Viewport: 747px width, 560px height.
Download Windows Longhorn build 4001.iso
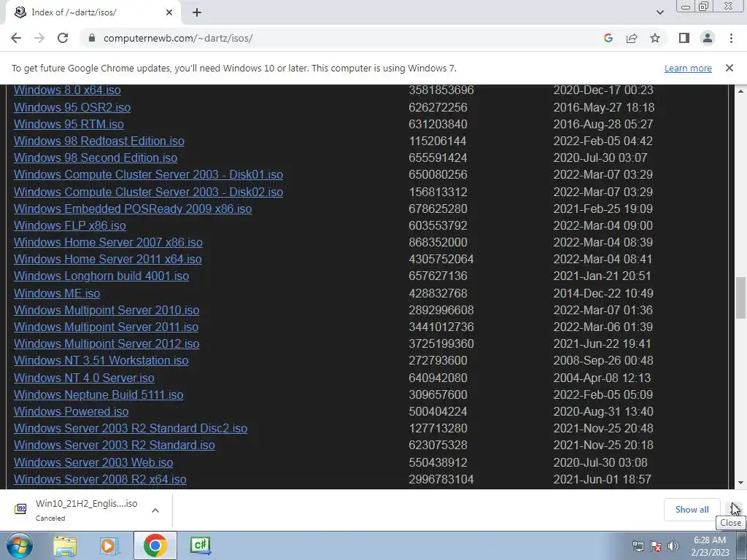101,276
